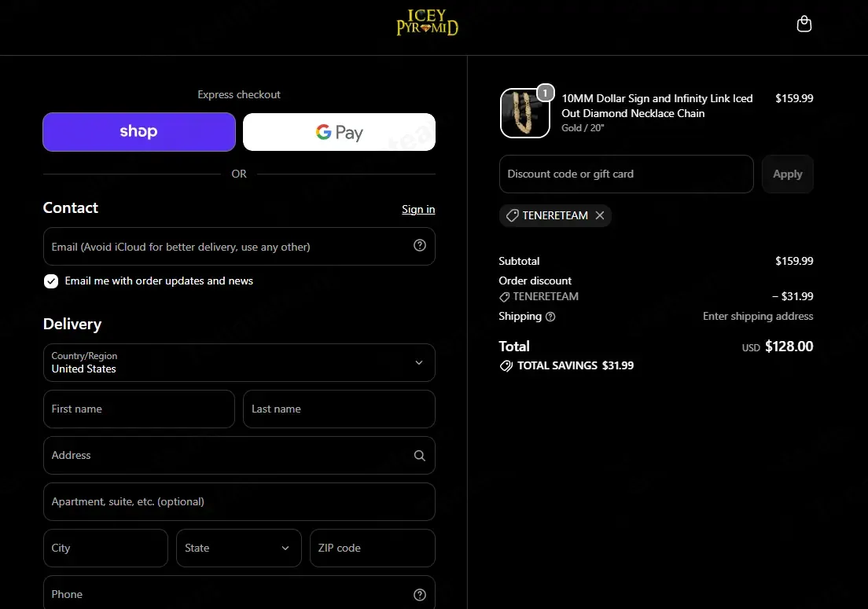Open the gold necklace chain product thumbnail
The image size is (868, 609).
(x=524, y=113)
